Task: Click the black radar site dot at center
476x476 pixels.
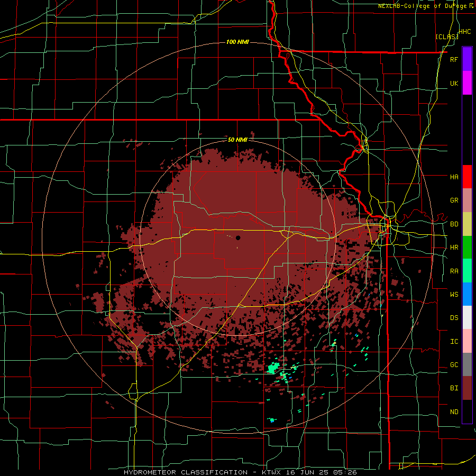Action: (238, 237)
